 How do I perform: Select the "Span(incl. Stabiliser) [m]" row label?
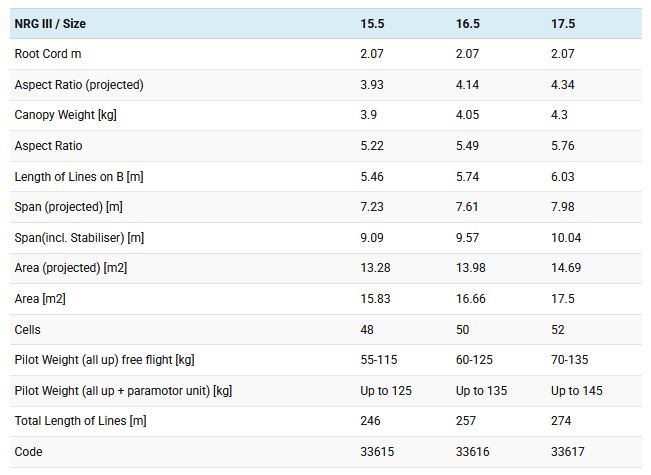(79, 238)
